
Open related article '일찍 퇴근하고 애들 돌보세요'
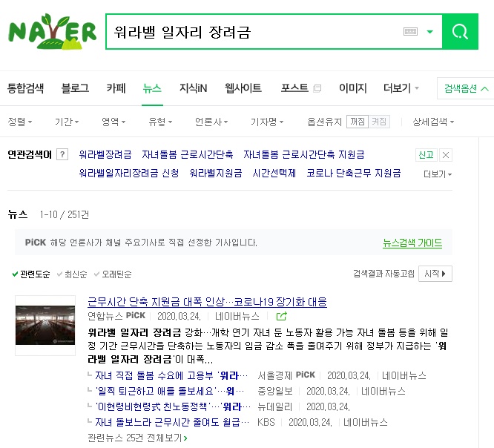pos(170,392)
